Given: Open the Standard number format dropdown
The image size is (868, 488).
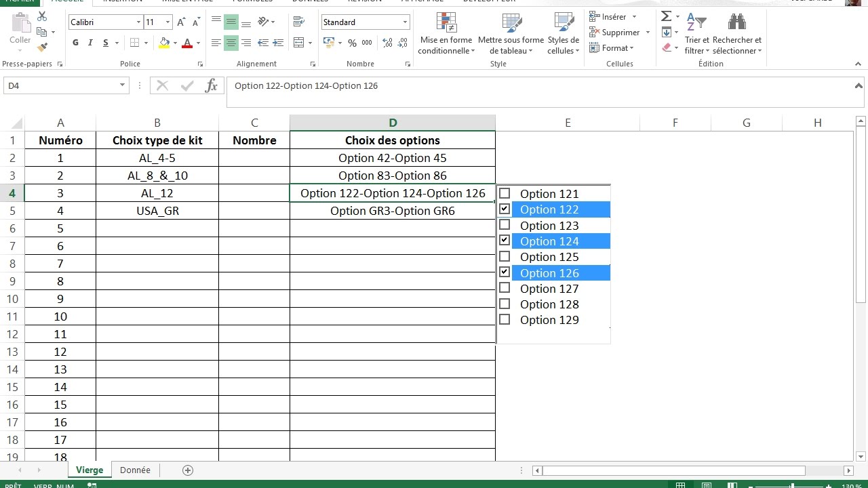Looking at the screenshot, I should point(406,22).
